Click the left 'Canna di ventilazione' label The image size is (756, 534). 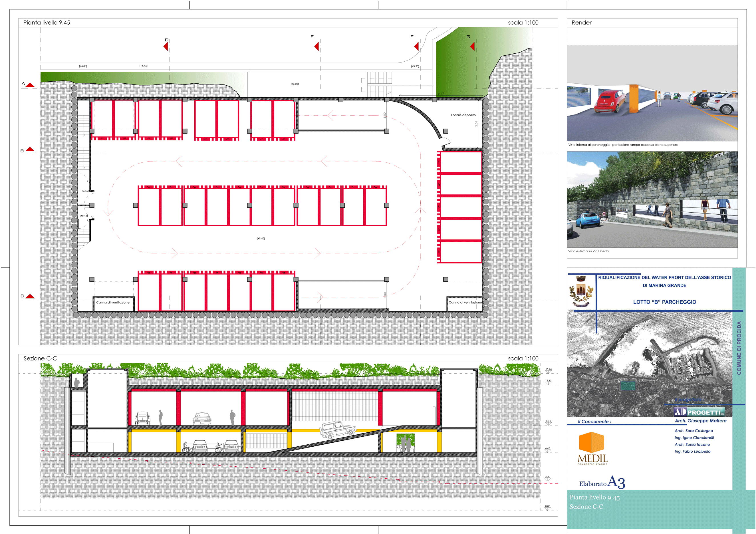pyautogui.click(x=113, y=302)
